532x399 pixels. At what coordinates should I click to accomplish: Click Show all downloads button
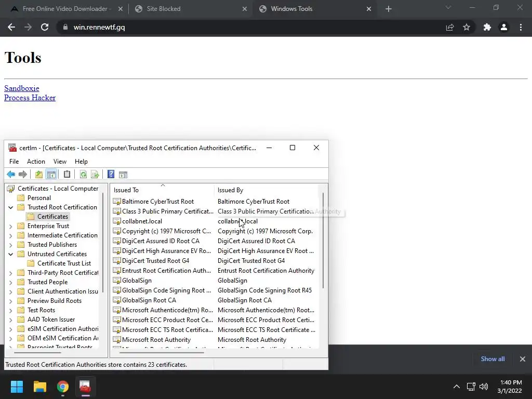click(x=493, y=358)
